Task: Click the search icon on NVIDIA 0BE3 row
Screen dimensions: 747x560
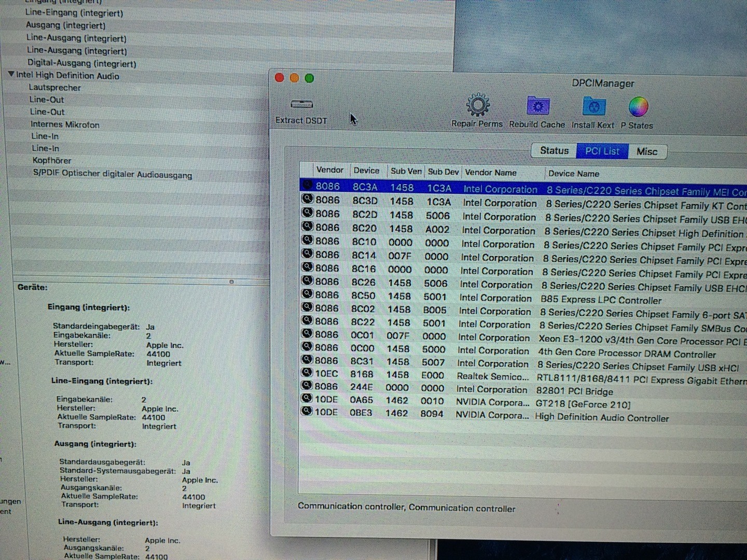Action: [307, 411]
